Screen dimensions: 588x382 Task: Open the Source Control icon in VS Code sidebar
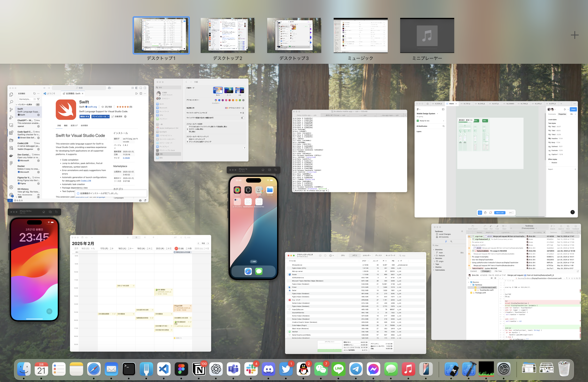point(11,110)
